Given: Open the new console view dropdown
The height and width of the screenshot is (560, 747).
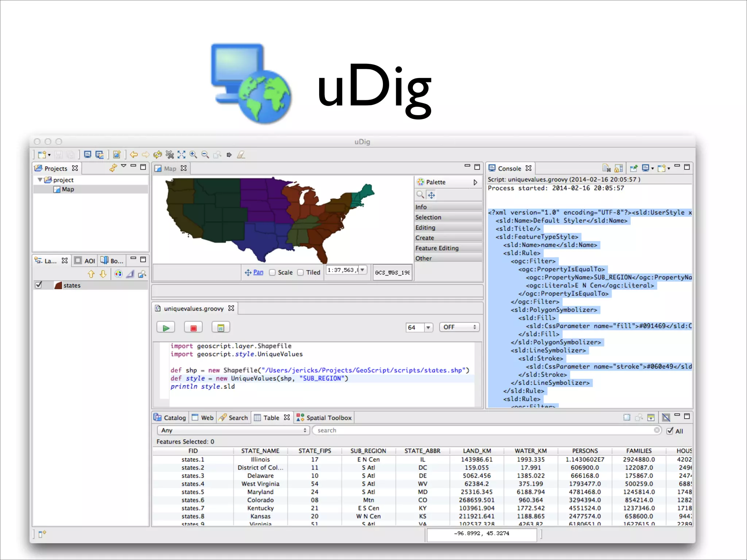Looking at the screenshot, I should [x=669, y=168].
